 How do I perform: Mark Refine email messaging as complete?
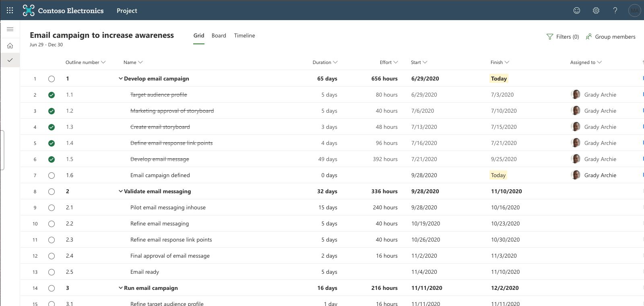[x=52, y=224]
